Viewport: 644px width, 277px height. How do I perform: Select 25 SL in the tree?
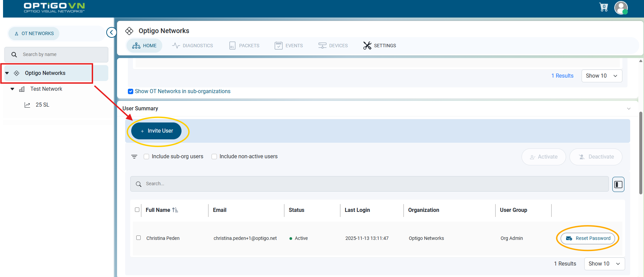(43, 105)
